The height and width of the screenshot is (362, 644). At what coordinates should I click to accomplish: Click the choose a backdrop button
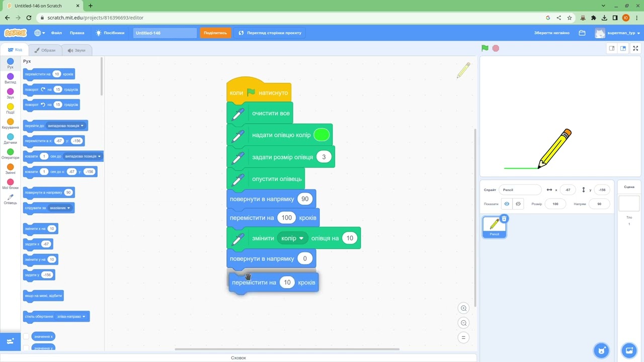click(629, 350)
